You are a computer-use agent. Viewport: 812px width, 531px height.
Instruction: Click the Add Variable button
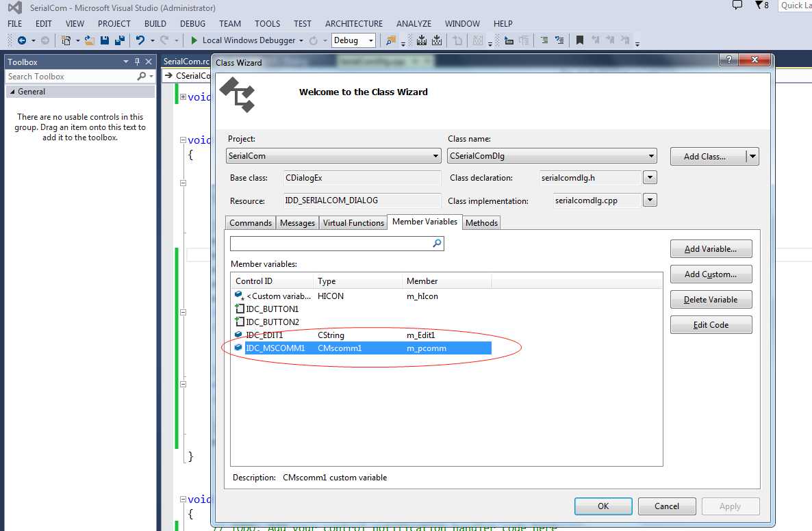tap(711, 249)
